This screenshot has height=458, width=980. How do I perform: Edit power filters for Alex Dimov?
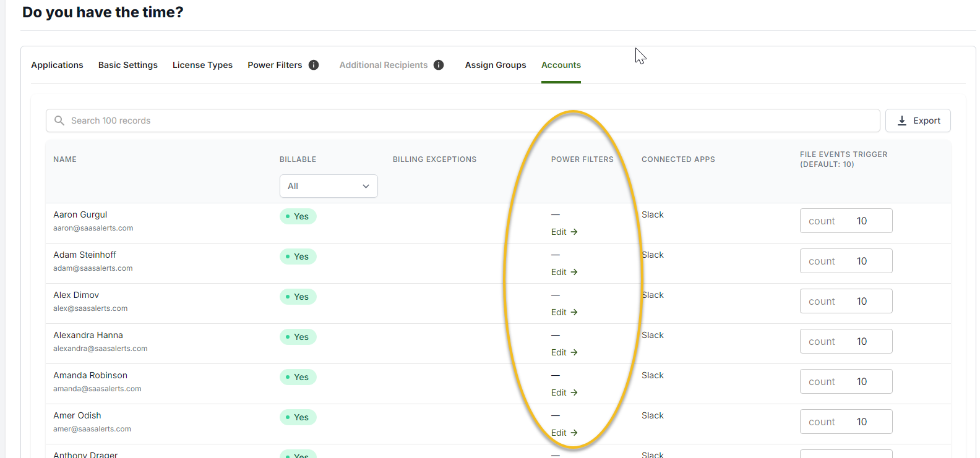[564, 312]
